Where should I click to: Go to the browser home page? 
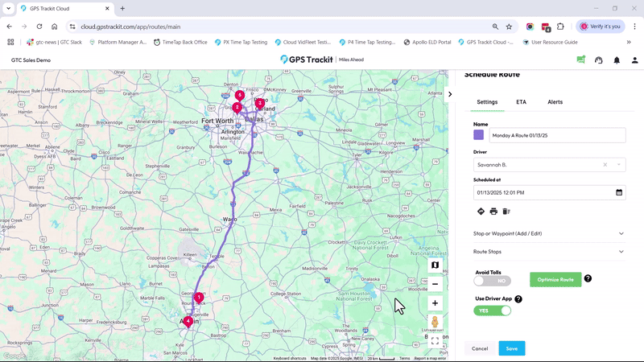click(x=54, y=27)
